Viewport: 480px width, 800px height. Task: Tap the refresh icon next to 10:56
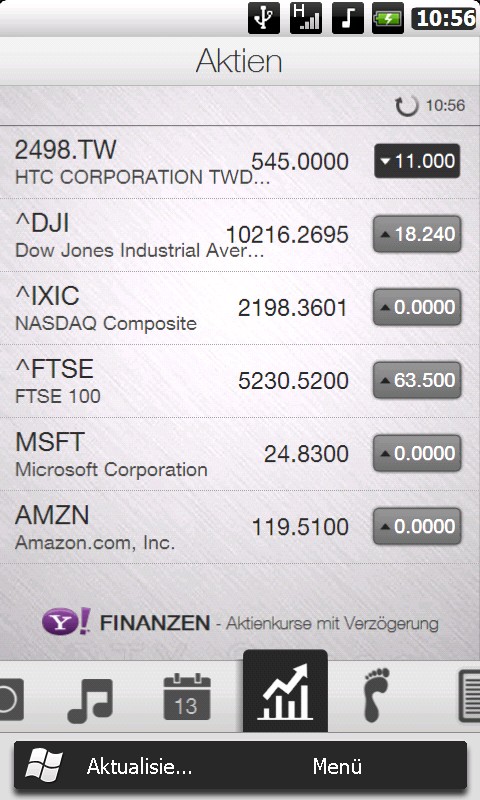coord(407,106)
